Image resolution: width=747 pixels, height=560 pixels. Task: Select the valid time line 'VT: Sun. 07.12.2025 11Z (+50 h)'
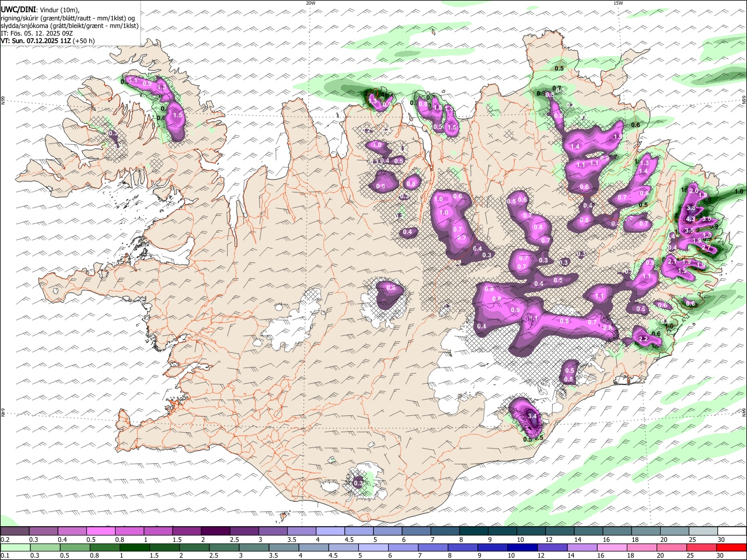click(x=48, y=41)
